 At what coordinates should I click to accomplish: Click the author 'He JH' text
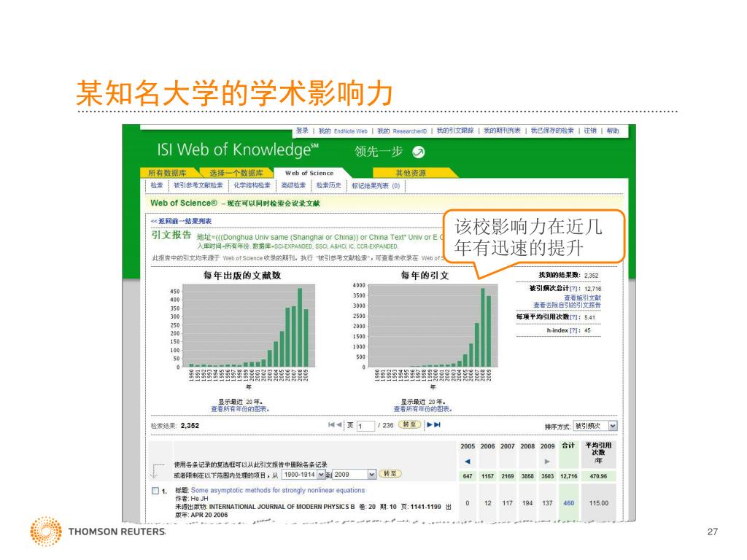[x=200, y=499]
